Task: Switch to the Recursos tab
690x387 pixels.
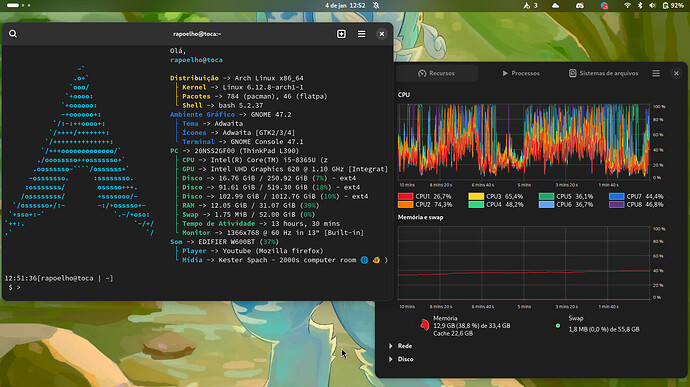Action: tap(437, 73)
